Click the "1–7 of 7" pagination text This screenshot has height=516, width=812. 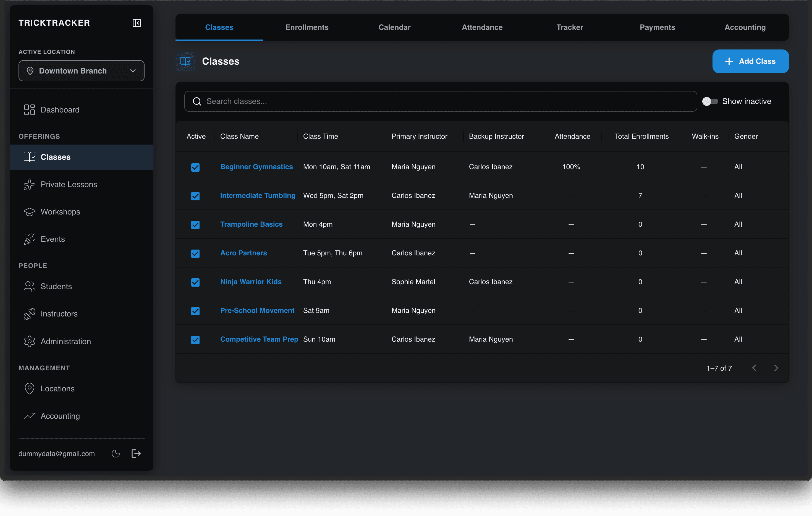point(719,368)
